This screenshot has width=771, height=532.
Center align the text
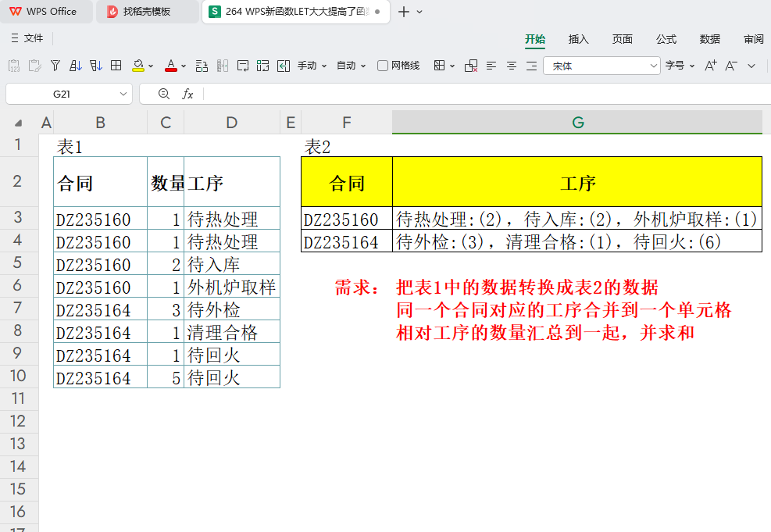click(x=512, y=66)
